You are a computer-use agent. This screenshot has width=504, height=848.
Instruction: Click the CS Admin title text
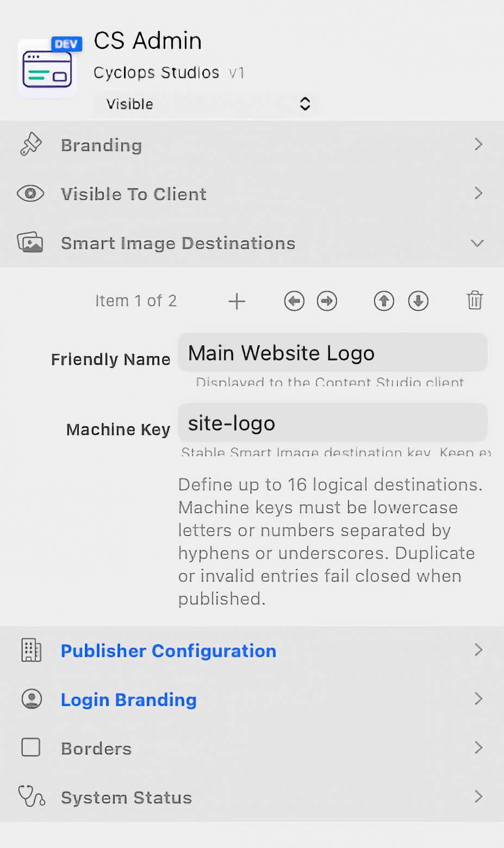click(148, 41)
